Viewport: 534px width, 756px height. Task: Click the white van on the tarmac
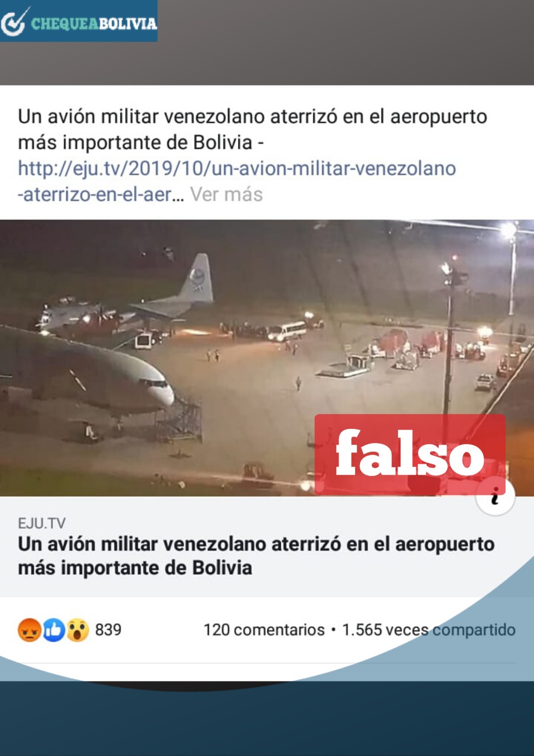[286, 331]
